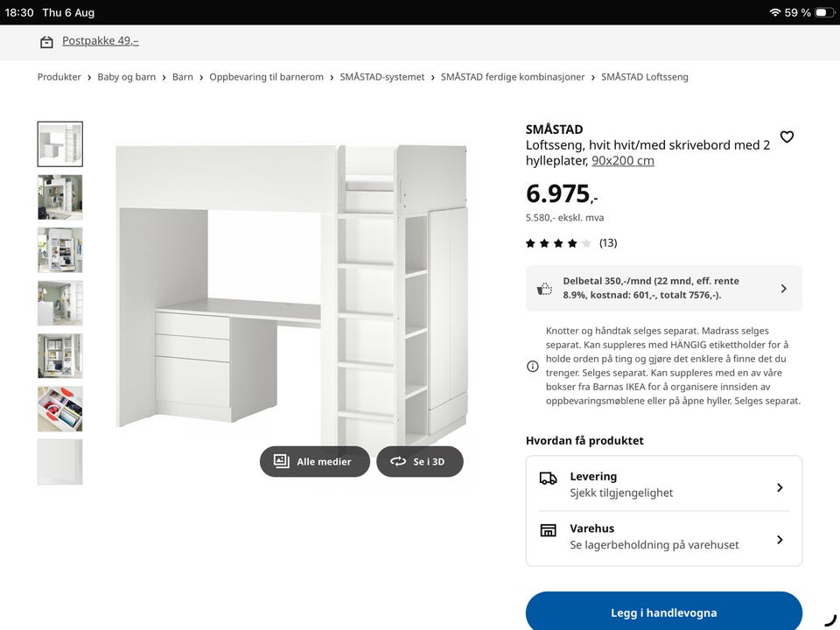The image size is (840, 630).
Task: Open the Postpakke 49,- link
Action: click(x=100, y=41)
